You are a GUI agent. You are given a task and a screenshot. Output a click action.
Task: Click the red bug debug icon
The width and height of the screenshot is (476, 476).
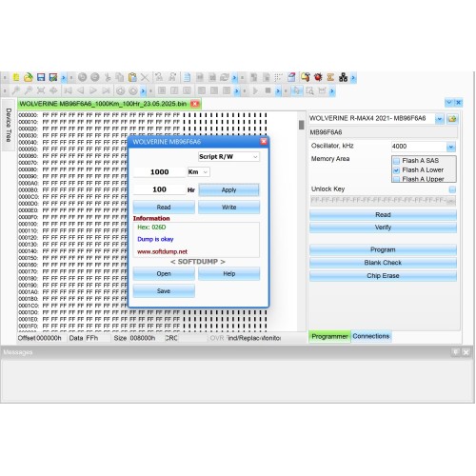[x=318, y=77]
